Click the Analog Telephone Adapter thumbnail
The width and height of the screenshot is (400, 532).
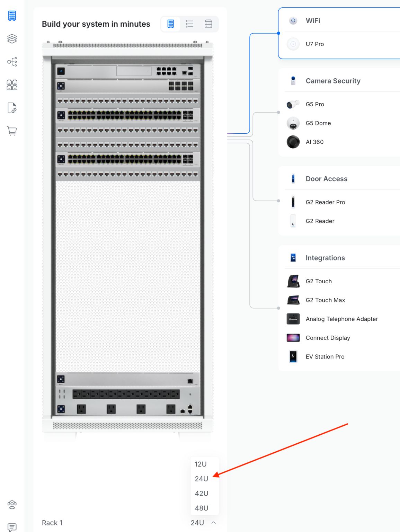[293, 319]
